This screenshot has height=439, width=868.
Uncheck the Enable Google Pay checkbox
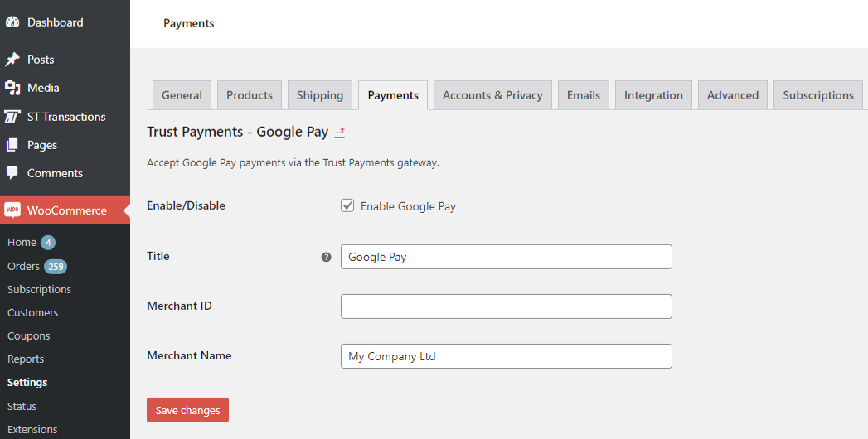click(x=348, y=206)
